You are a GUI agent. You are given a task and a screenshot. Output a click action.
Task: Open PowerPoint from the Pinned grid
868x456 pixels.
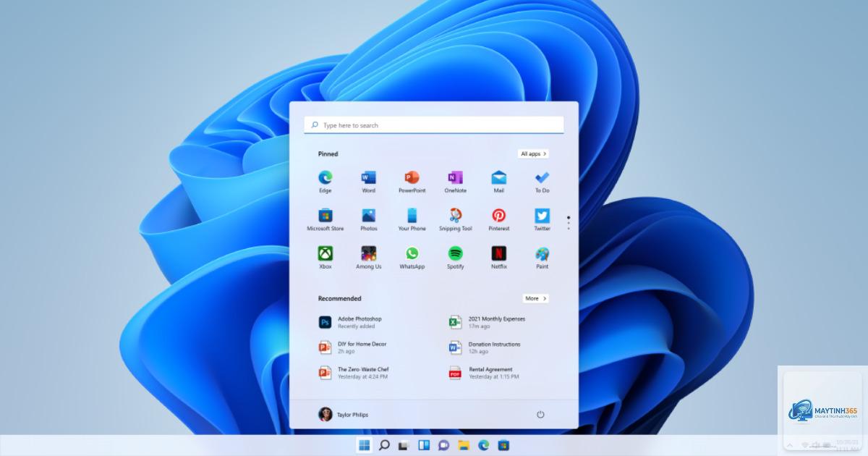tap(412, 181)
